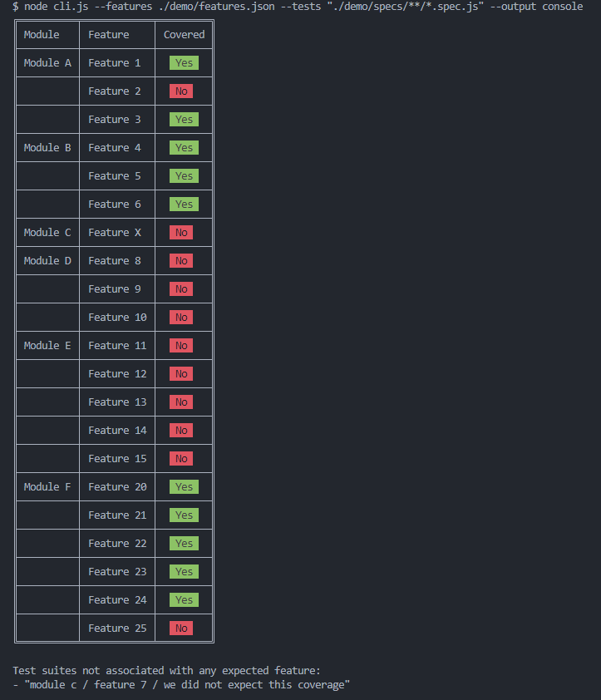
Task: Click the Yes badge for Feature 20
Action: point(184,487)
